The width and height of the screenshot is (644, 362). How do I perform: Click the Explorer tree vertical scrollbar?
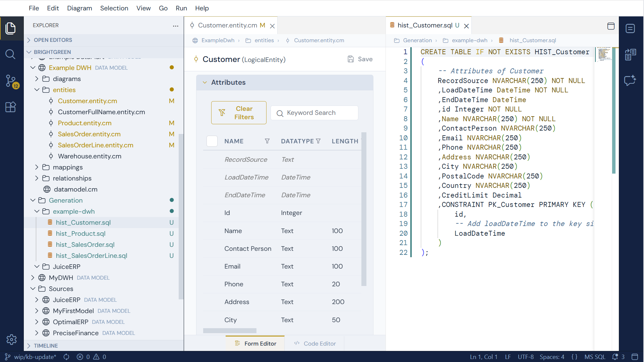pos(181,216)
